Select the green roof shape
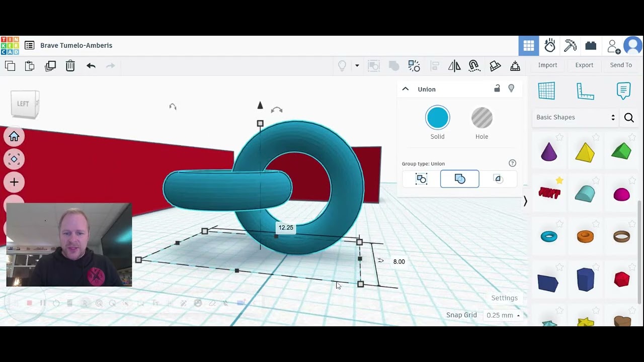 (x=621, y=151)
